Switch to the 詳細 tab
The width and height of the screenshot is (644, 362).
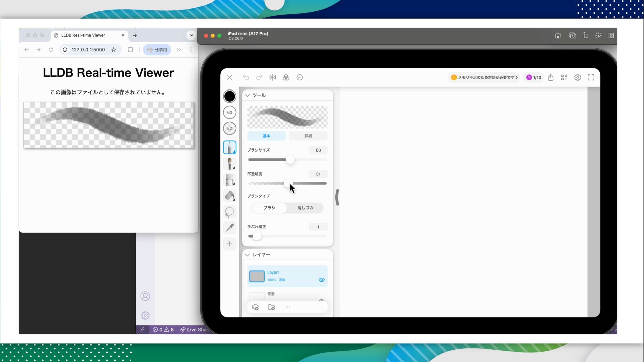click(x=308, y=136)
